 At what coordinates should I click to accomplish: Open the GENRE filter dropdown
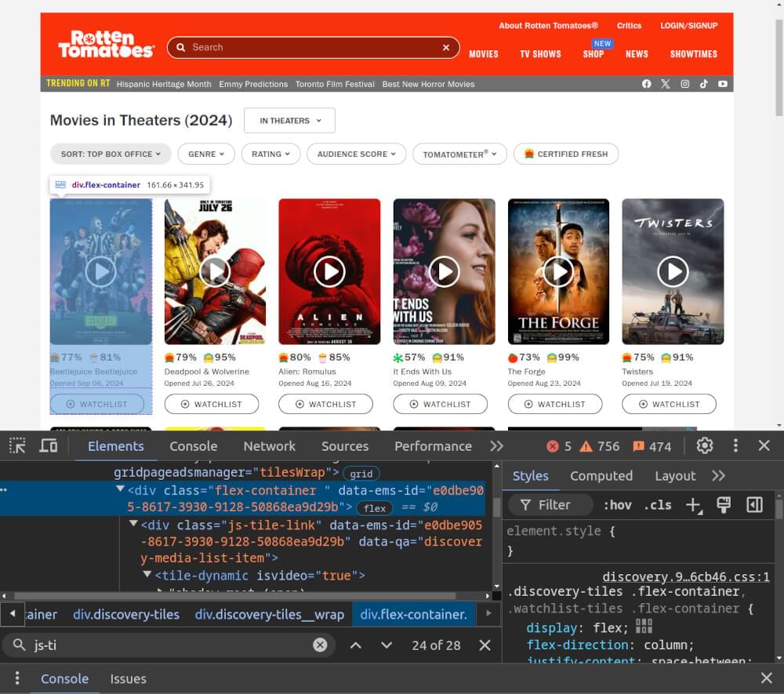tap(206, 154)
